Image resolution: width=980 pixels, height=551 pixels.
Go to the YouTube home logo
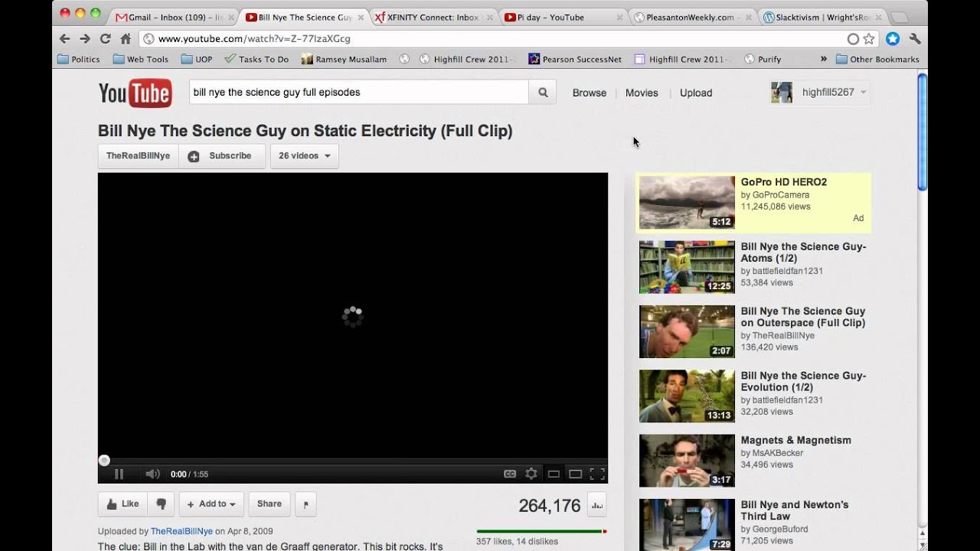click(x=135, y=93)
